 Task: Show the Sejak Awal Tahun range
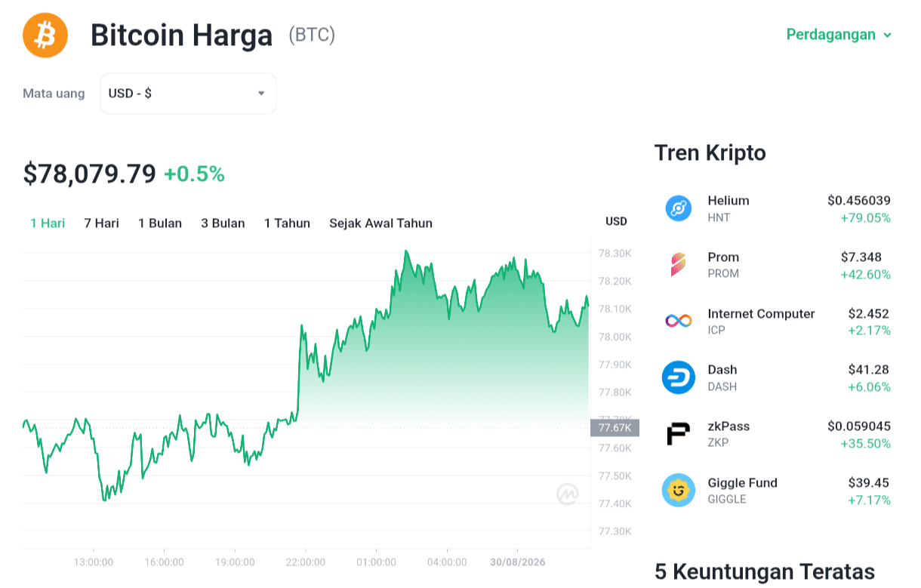[380, 223]
